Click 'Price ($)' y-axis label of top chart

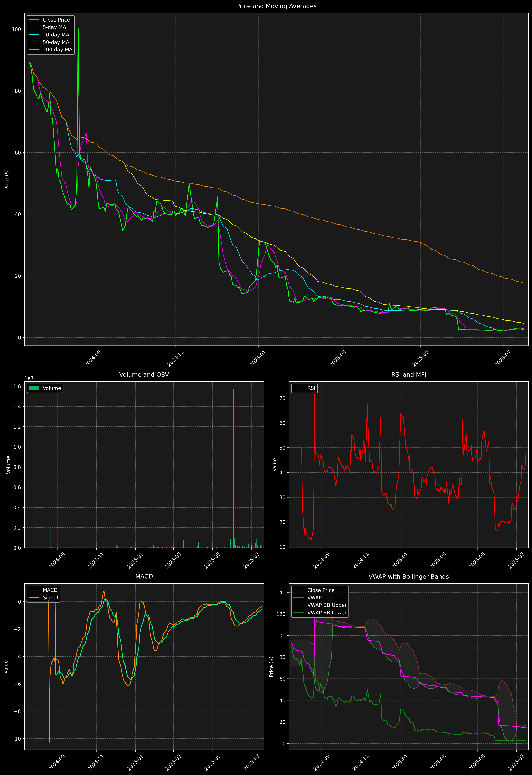point(7,179)
